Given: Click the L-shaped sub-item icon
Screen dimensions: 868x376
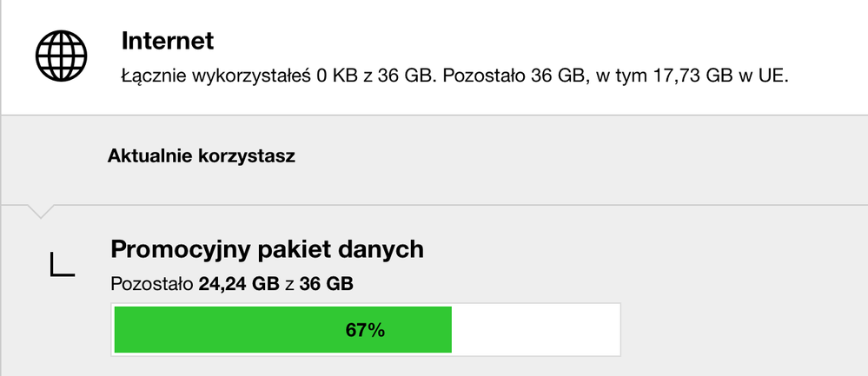Looking at the screenshot, I should tap(62, 265).
